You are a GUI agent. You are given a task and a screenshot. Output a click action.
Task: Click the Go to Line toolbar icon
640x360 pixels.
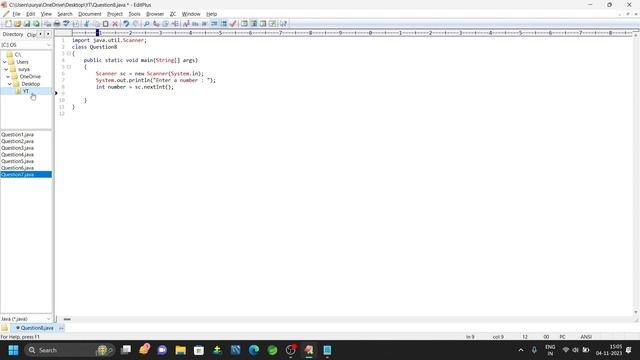click(x=175, y=24)
